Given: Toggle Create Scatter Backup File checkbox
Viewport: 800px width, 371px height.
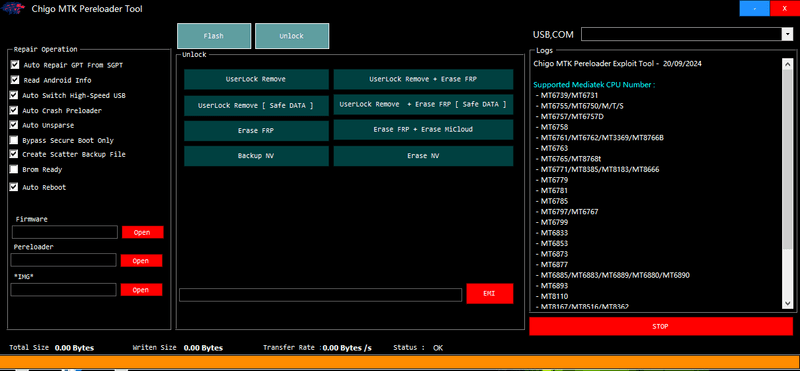Looking at the screenshot, I should pos(14,154).
